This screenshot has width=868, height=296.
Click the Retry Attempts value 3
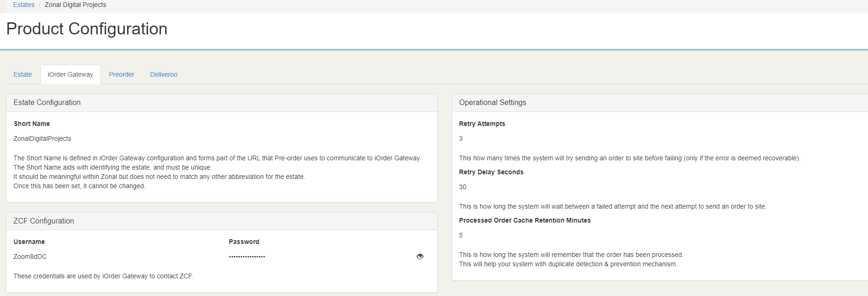(x=461, y=138)
